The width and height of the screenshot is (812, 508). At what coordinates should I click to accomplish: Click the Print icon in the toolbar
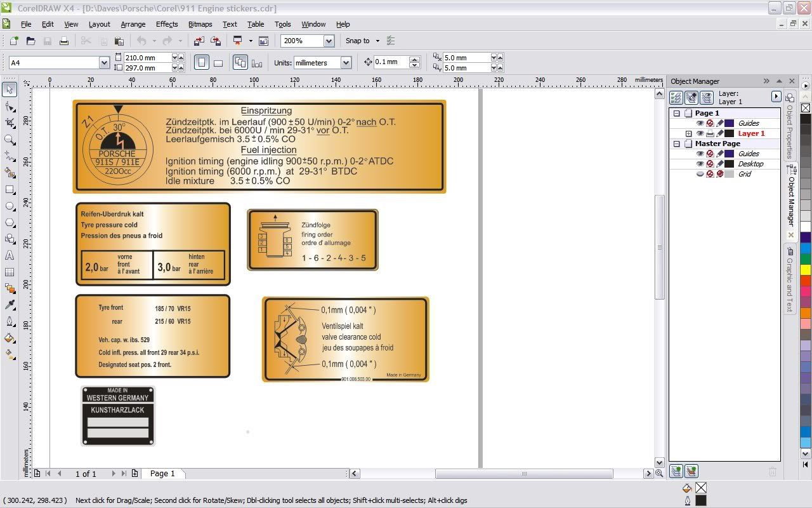click(x=64, y=41)
